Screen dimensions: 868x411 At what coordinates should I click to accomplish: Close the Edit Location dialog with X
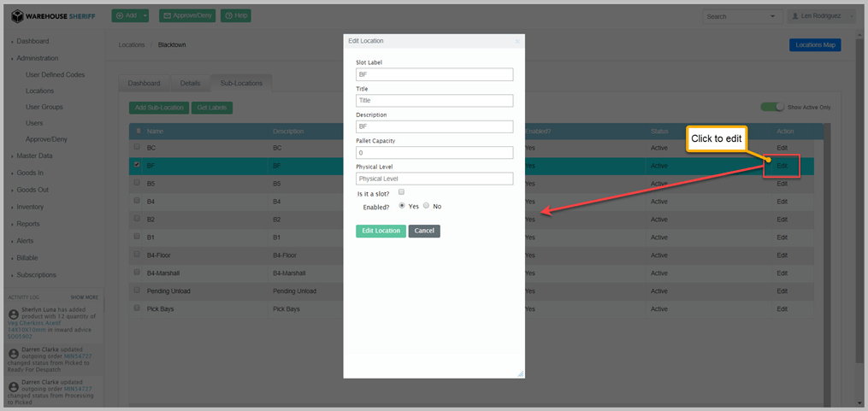point(517,41)
